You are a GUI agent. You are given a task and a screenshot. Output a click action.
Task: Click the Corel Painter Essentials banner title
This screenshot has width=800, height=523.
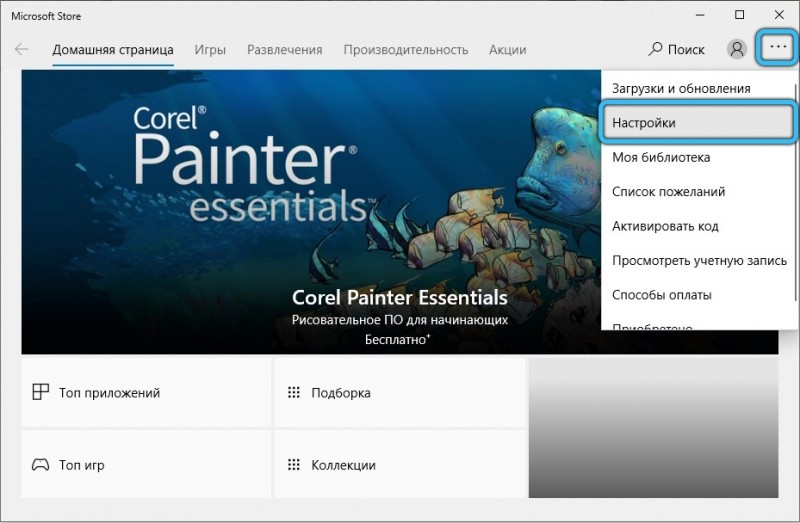(x=399, y=297)
